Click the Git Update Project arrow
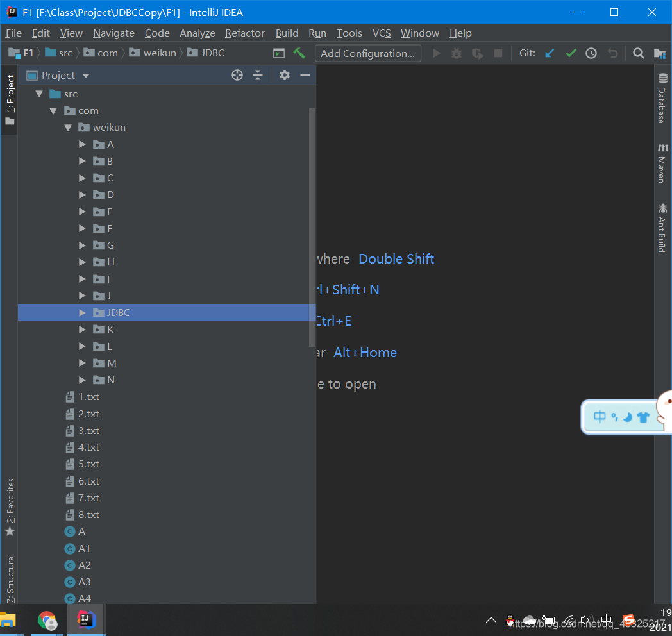 coord(550,53)
